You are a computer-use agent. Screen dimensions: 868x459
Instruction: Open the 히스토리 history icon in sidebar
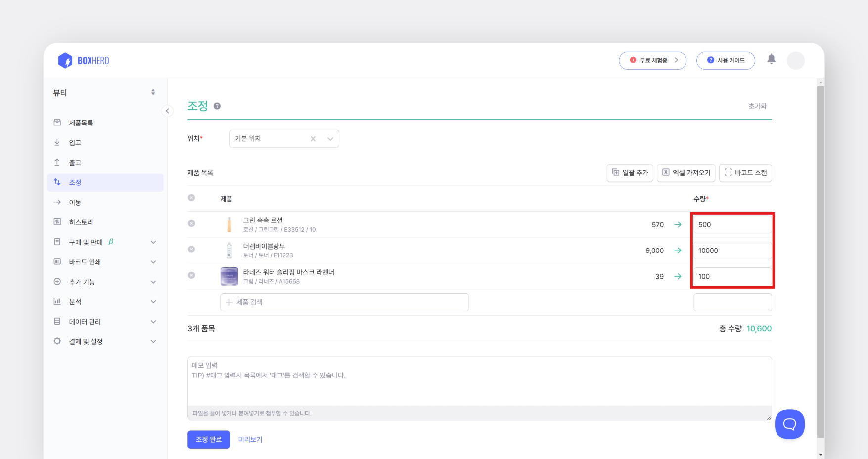[57, 222]
